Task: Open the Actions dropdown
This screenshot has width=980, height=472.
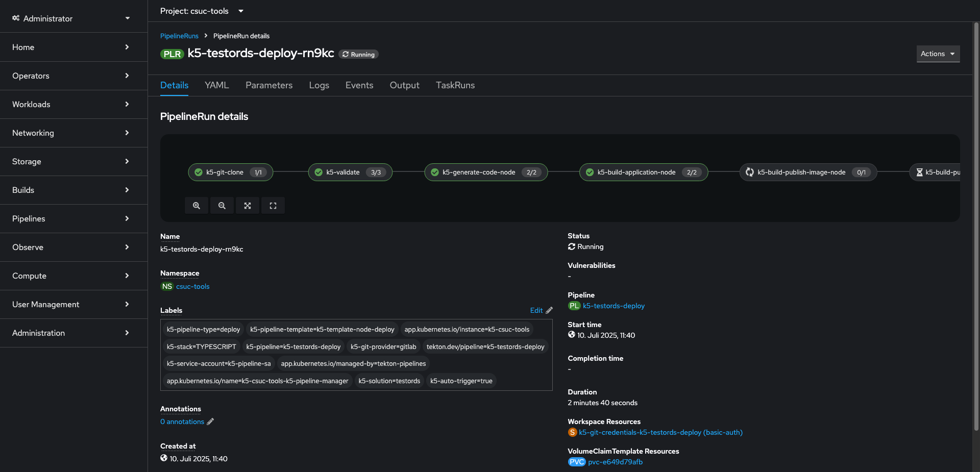Action: (x=938, y=54)
